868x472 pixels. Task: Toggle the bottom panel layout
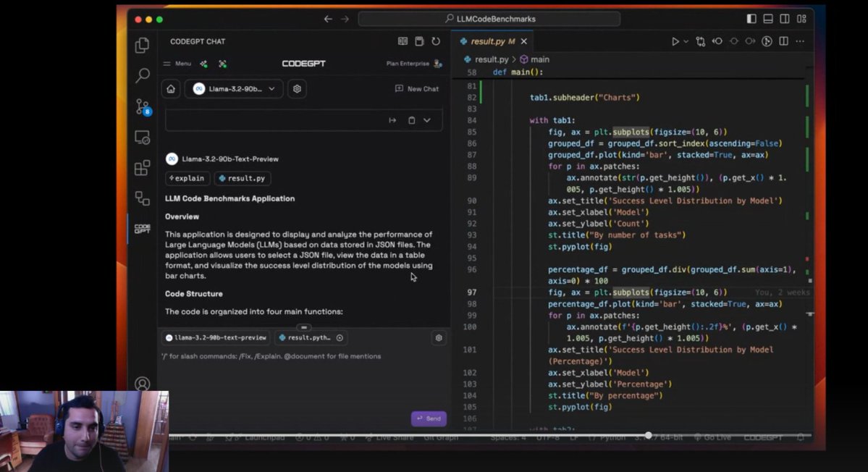point(768,19)
